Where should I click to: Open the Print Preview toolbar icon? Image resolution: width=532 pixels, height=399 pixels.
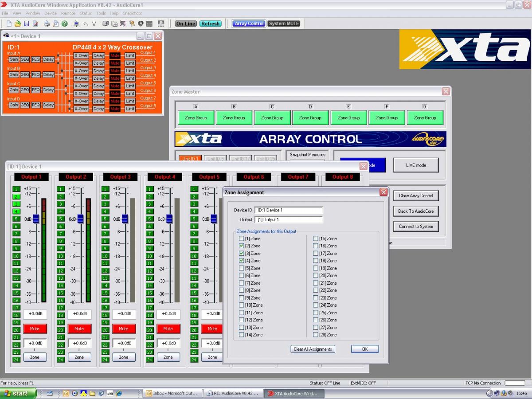[55, 23]
